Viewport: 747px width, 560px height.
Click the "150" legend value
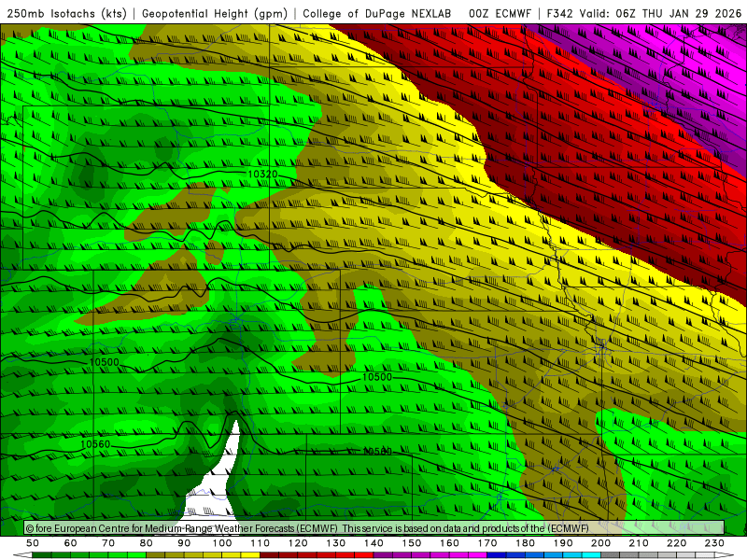(412, 543)
